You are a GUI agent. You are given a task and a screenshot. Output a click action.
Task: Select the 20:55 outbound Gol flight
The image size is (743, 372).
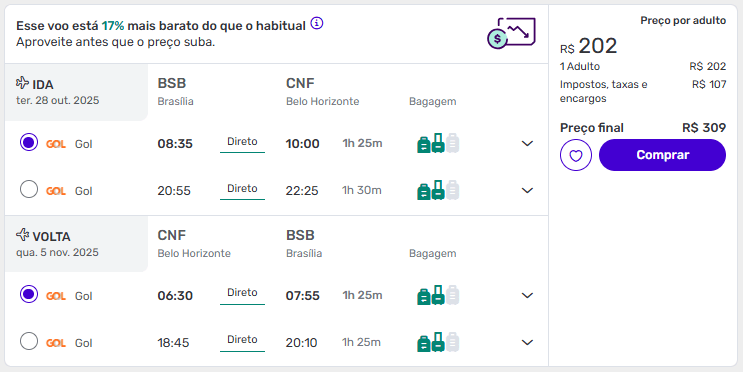[x=29, y=190]
